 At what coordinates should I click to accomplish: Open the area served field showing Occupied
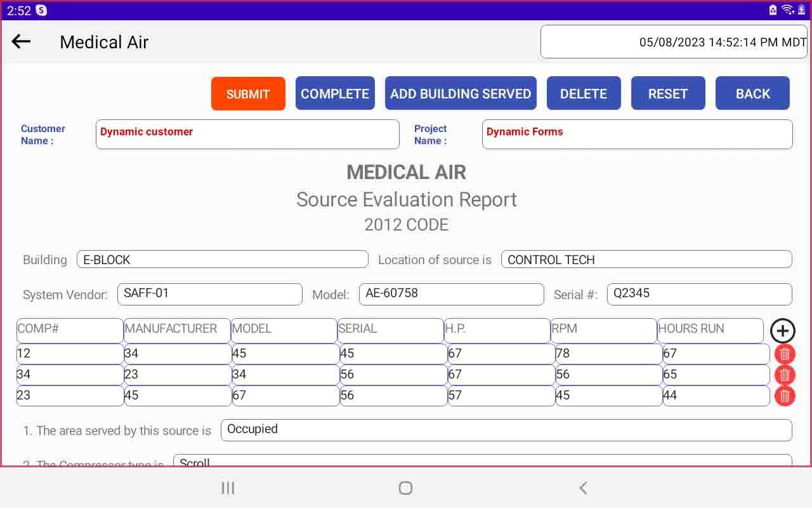click(x=506, y=430)
